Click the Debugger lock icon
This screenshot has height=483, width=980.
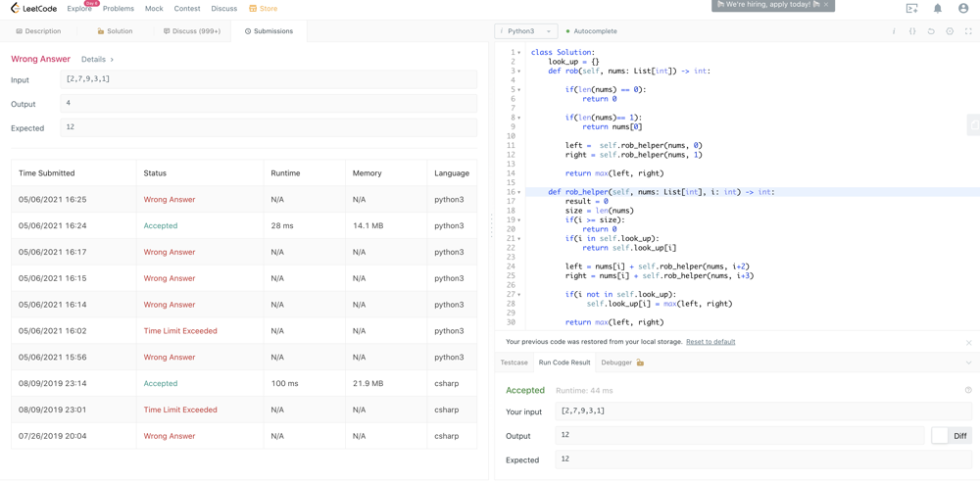[639, 362]
